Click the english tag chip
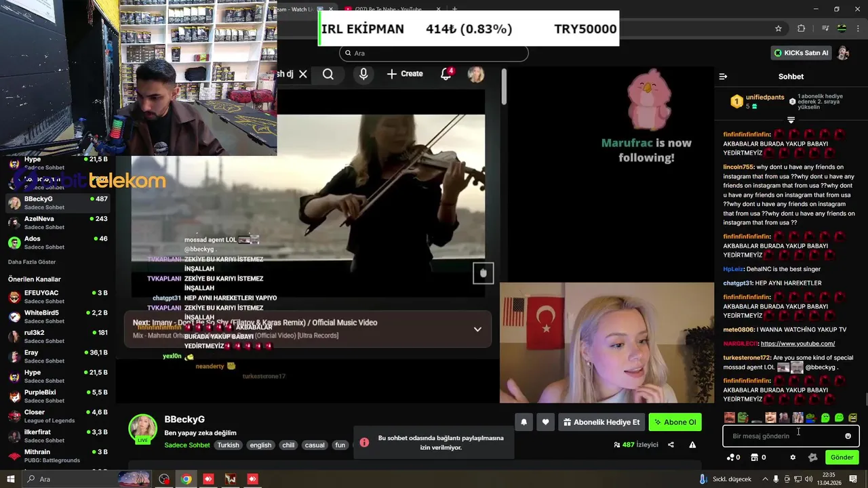The image size is (868, 488). coord(260,445)
